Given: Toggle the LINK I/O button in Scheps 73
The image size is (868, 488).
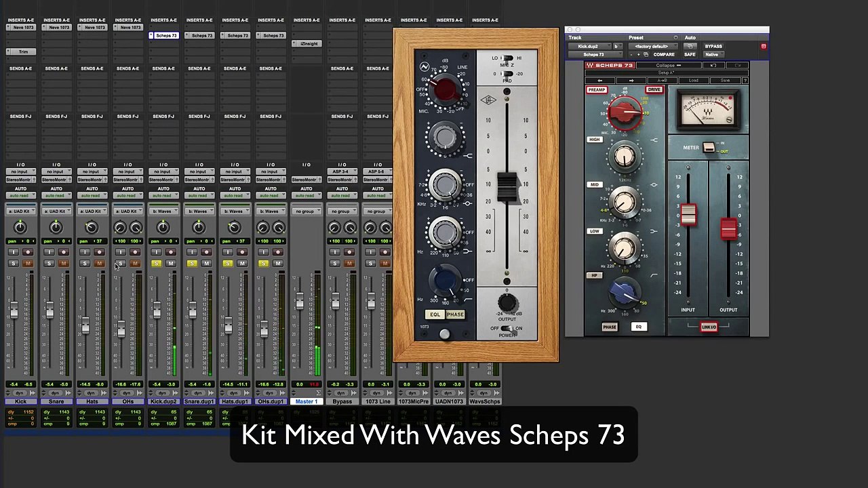Looking at the screenshot, I should point(709,327).
